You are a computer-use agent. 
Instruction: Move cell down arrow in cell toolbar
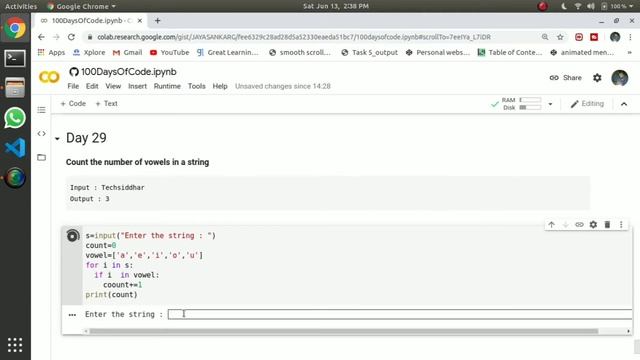[565, 224]
